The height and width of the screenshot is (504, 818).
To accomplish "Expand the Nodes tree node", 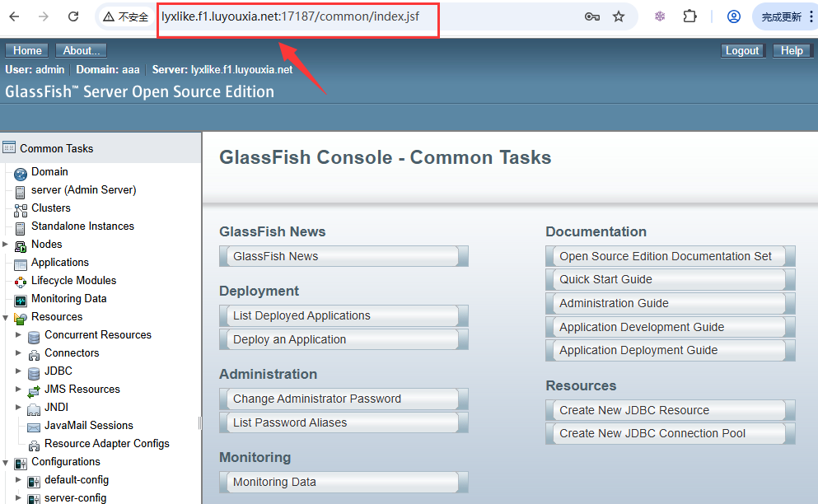I will click(x=5, y=244).
